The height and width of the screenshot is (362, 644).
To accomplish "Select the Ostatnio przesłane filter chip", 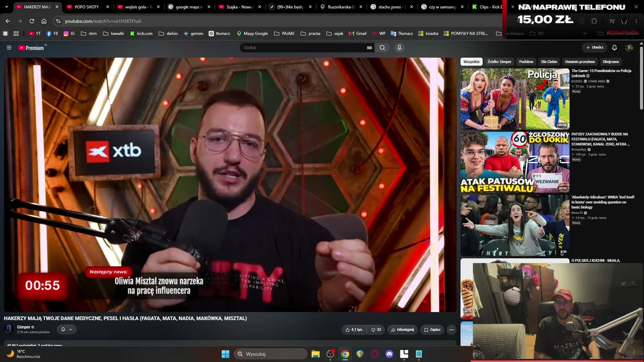I will pos(580,62).
